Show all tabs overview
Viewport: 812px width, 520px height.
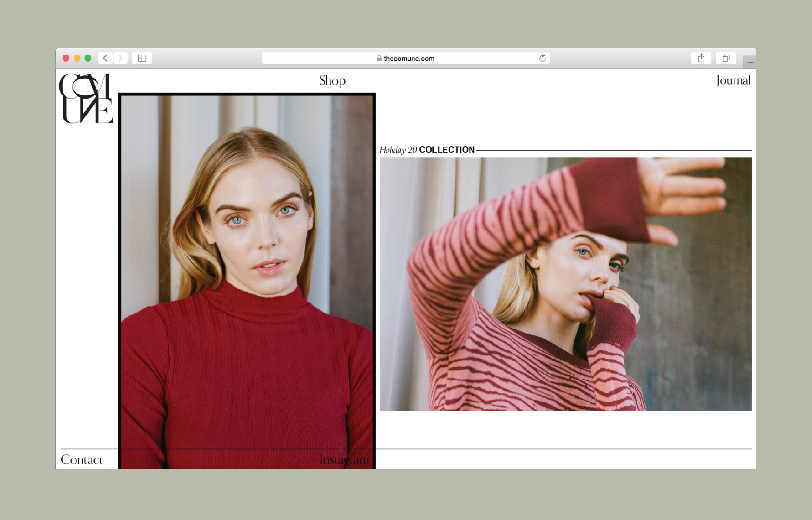pyautogui.click(x=726, y=58)
